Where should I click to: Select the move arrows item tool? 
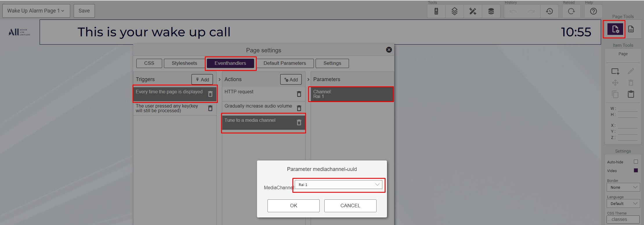tap(615, 83)
